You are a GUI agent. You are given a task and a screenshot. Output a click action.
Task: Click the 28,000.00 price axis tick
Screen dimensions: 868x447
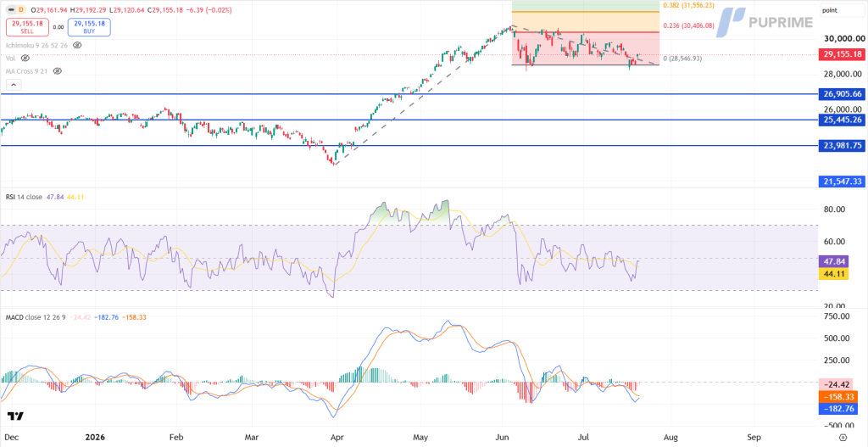pos(842,75)
